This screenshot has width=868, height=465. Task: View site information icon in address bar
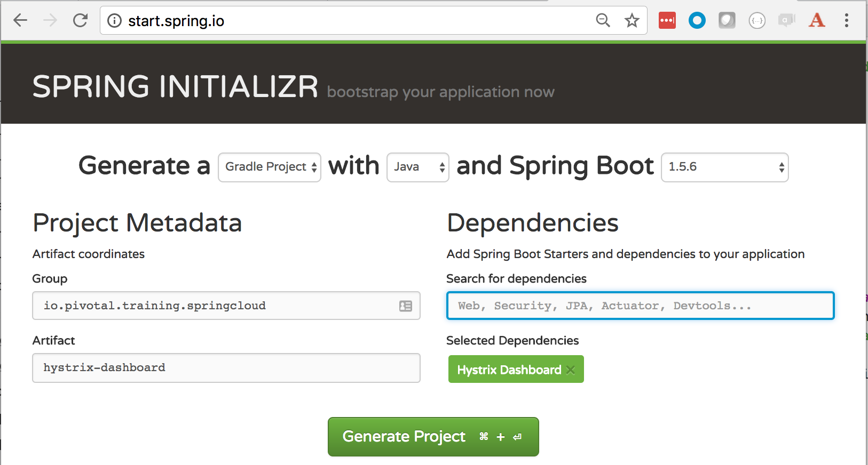114,21
